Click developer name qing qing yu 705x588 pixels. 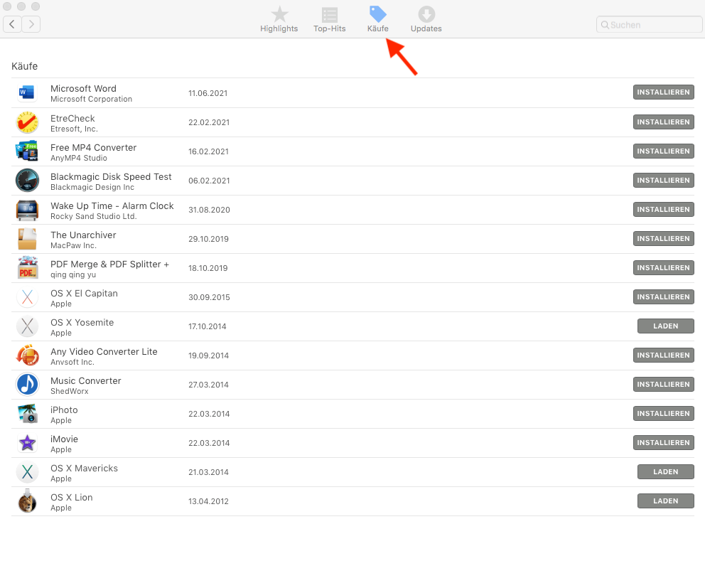(72, 274)
